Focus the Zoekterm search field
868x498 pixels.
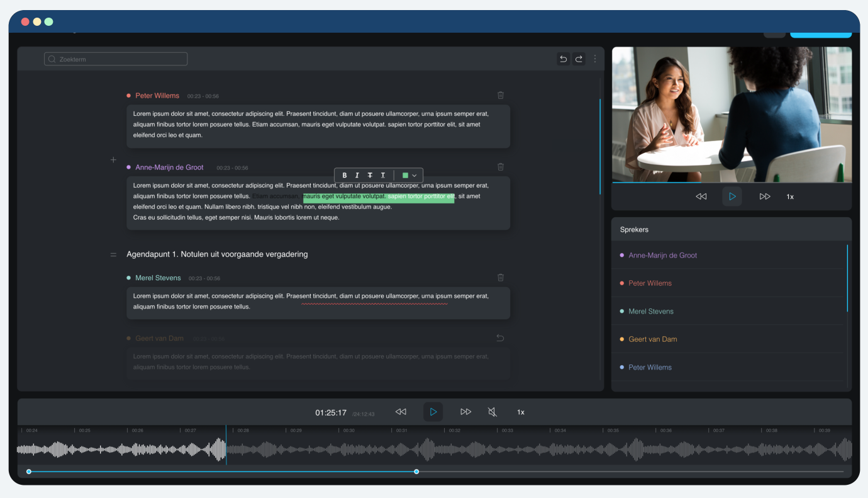(x=116, y=59)
